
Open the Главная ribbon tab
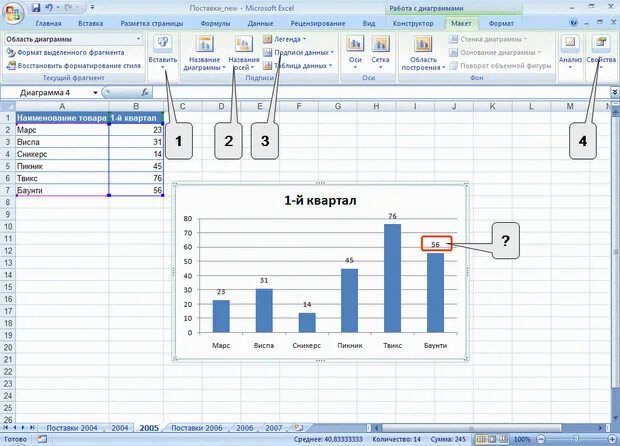tap(48, 23)
